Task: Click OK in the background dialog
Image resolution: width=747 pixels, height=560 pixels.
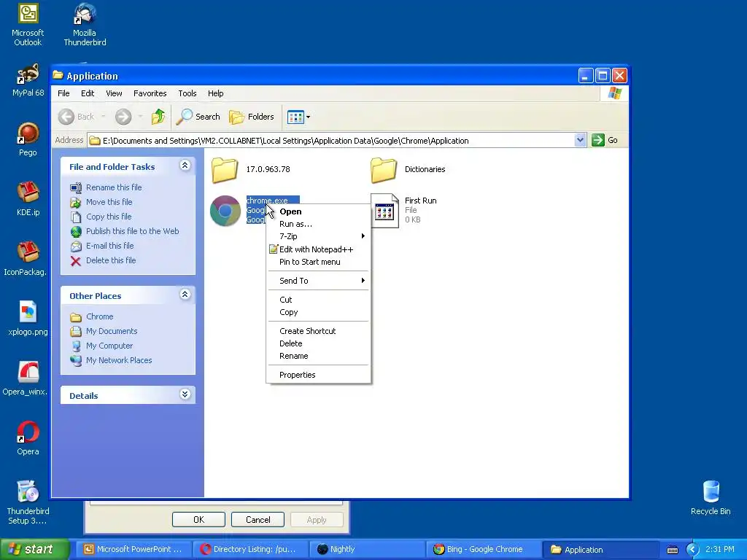Action: click(x=198, y=519)
